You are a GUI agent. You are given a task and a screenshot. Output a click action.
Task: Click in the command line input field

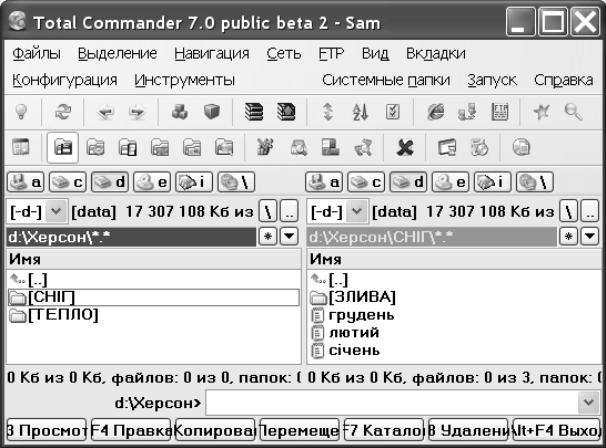[392, 402]
